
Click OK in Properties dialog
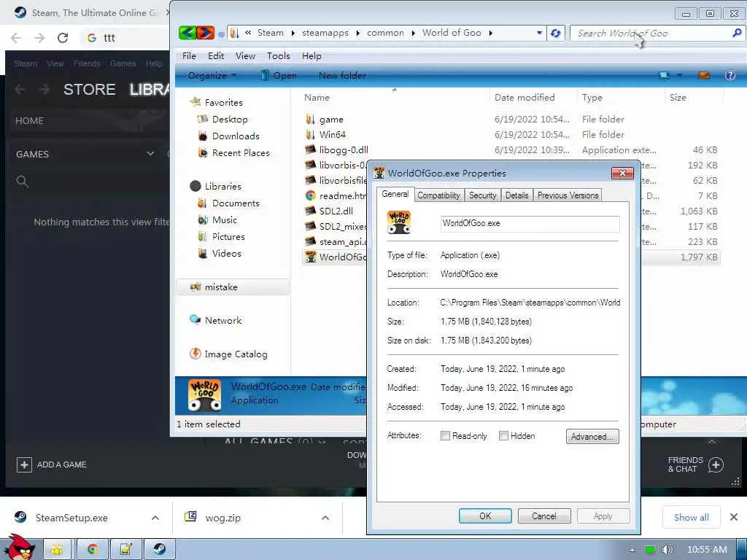coord(485,516)
